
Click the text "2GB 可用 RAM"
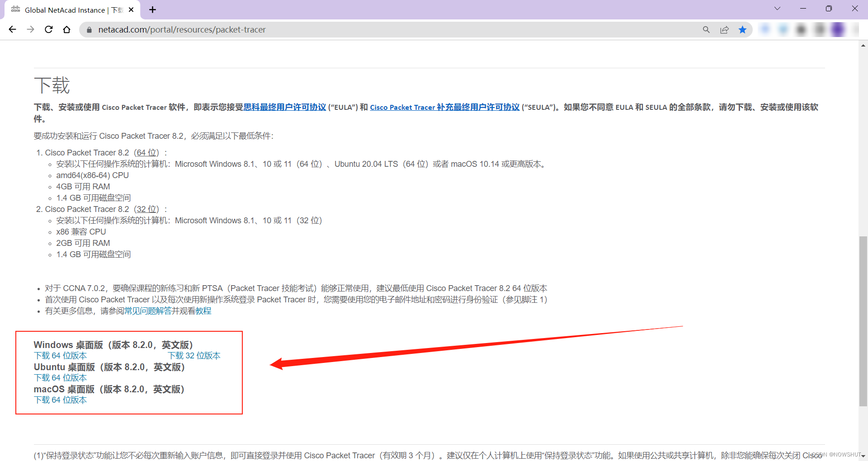[x=83, y=243]
